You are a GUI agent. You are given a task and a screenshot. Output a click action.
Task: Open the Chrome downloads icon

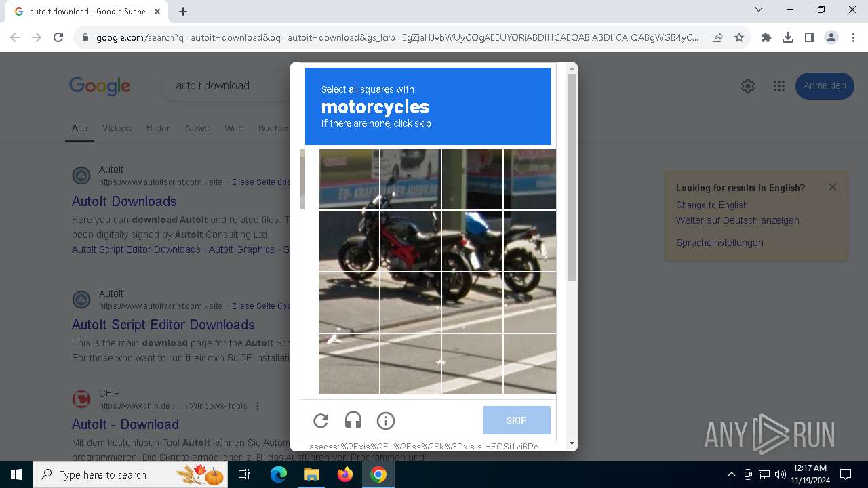pos(788,37)
